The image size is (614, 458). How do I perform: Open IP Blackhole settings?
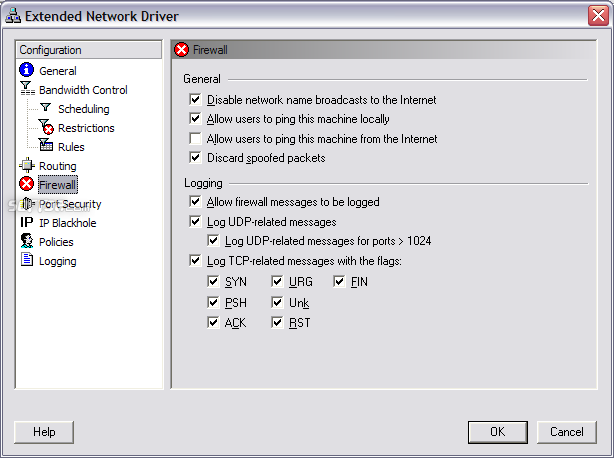(67, 223)
